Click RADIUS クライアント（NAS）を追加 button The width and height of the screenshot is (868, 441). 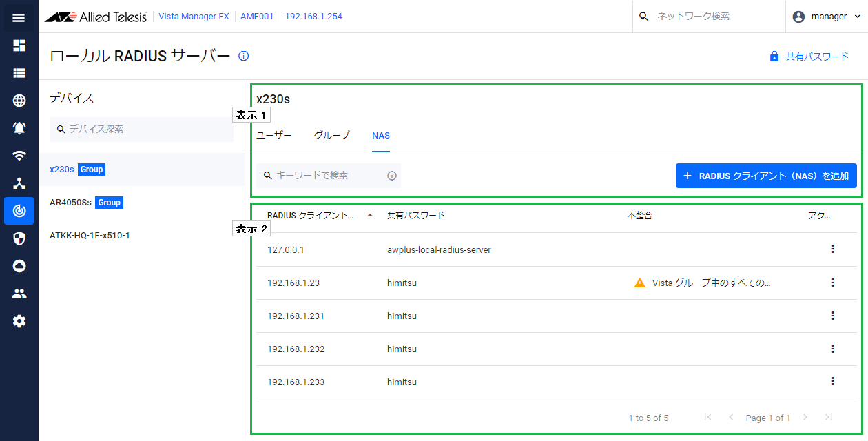coord(766,176)
